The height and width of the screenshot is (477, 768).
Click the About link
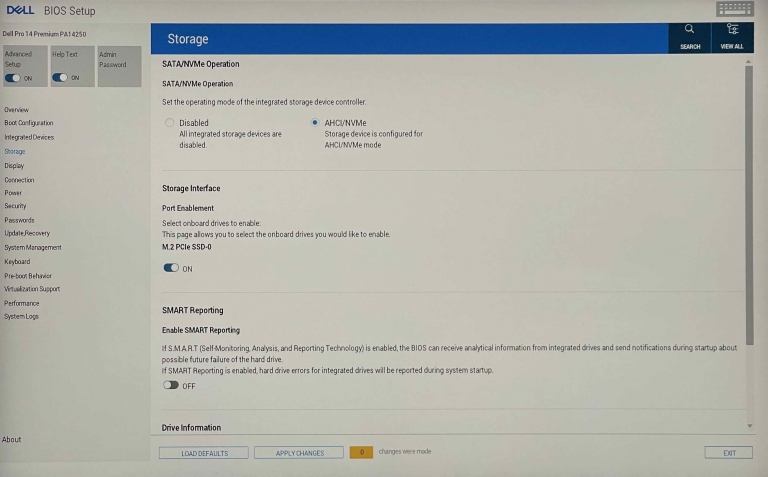click(x=11, y=439)
